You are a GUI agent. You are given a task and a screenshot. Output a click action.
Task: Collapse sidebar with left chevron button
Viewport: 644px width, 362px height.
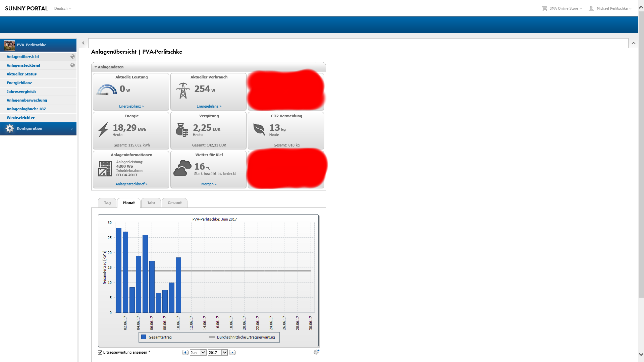[x=83, y=43]
